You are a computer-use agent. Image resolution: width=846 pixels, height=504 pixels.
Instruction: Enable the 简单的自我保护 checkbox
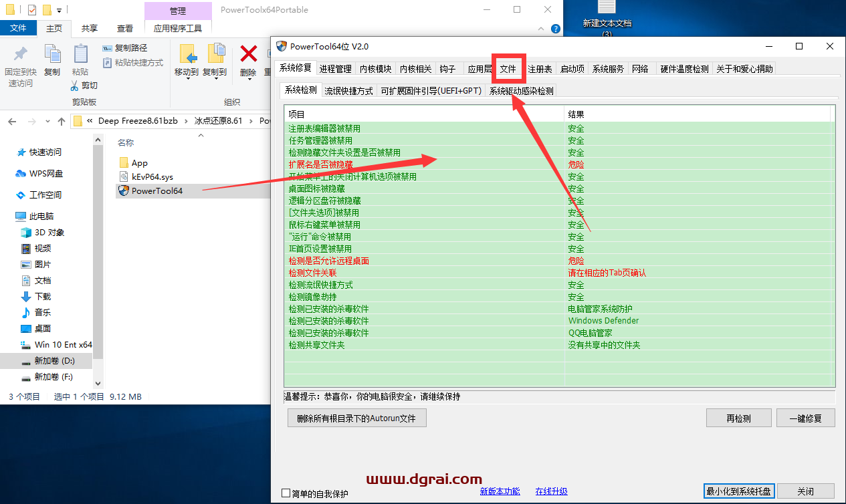286,493
